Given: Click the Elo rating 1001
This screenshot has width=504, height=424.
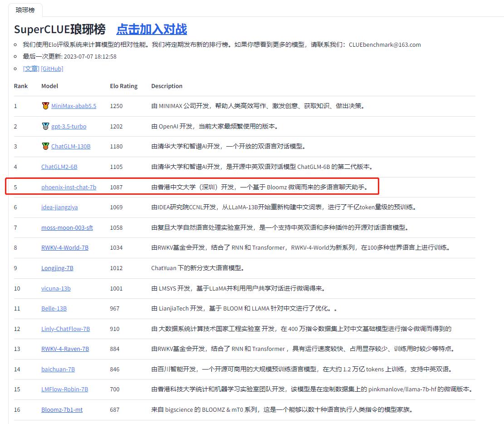Looking at the screenshot, I should (116, 288).
